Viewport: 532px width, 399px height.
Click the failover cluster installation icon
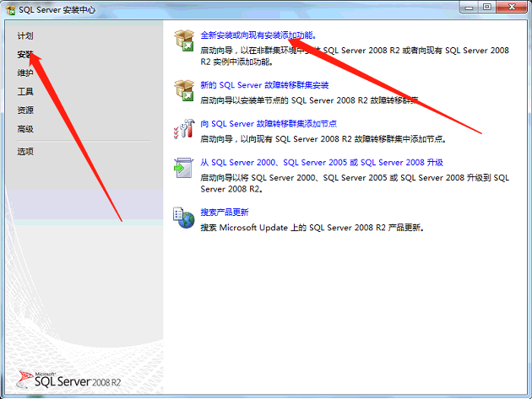[183, 90]
